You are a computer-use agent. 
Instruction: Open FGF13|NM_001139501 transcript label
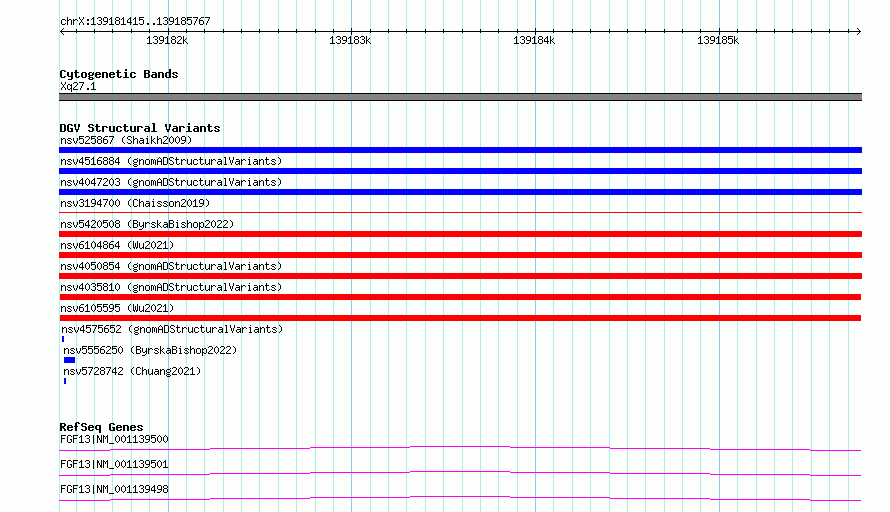114,464
